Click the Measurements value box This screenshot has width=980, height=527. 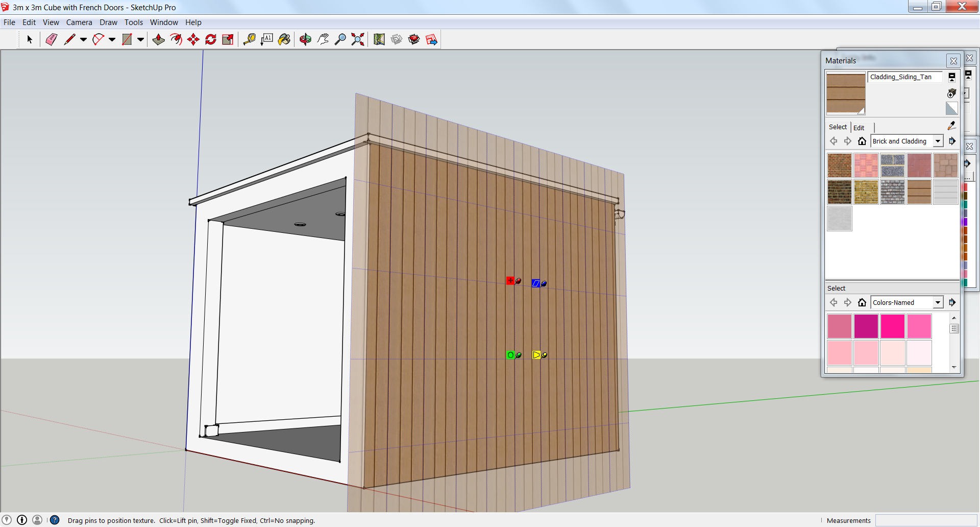926,520
